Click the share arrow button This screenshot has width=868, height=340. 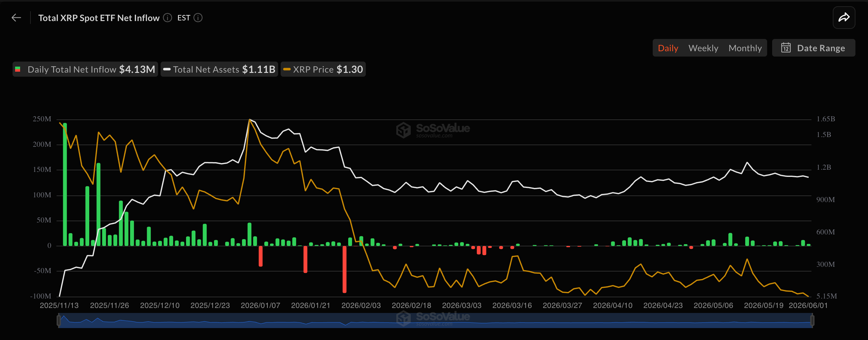844,18
